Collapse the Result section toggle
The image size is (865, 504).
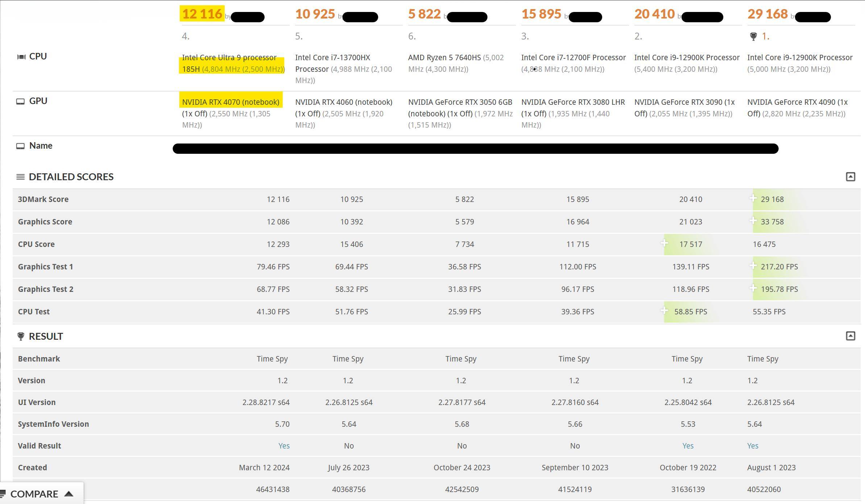coord(850,336)
